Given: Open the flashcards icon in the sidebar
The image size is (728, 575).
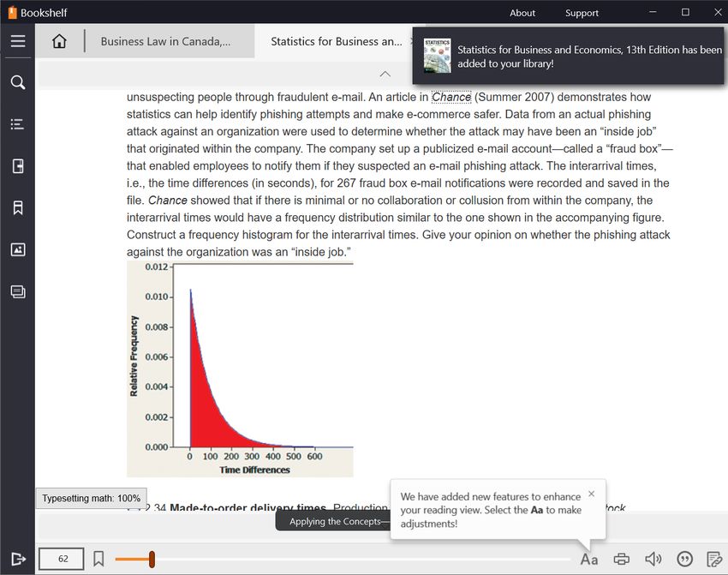Looking at the screenshot, I should point(18,291).
